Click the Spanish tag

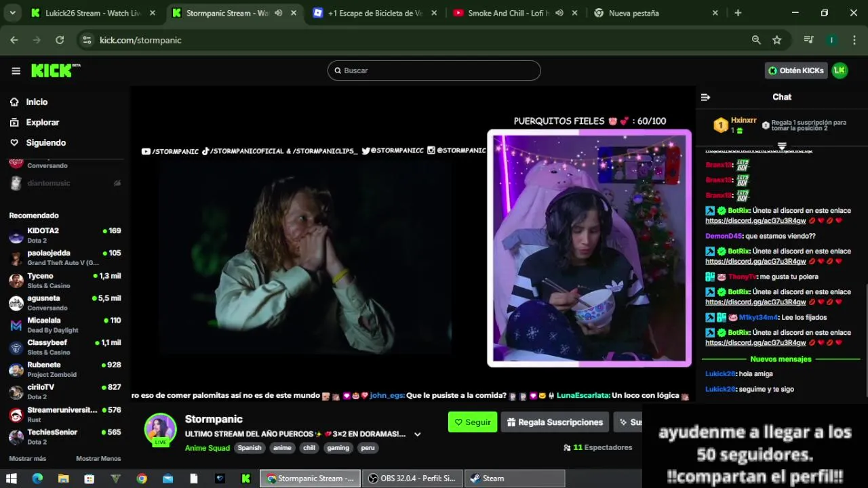(250, 448)
